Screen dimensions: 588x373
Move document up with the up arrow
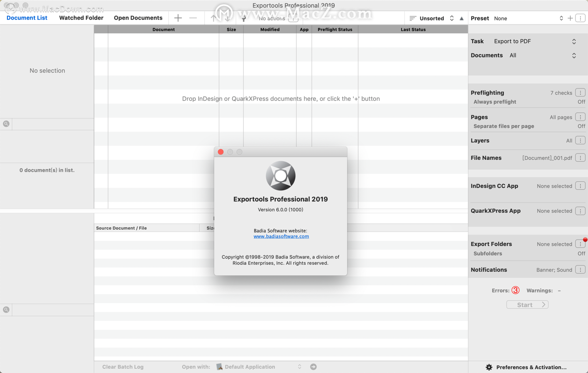click(x=214, y=18)
